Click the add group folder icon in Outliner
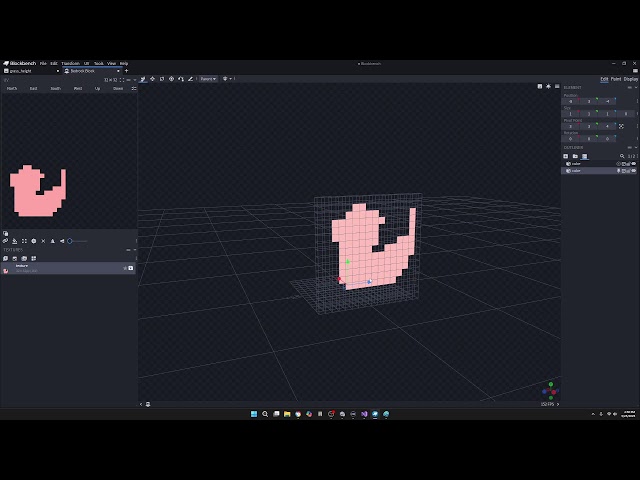 (x=575, y=156)
